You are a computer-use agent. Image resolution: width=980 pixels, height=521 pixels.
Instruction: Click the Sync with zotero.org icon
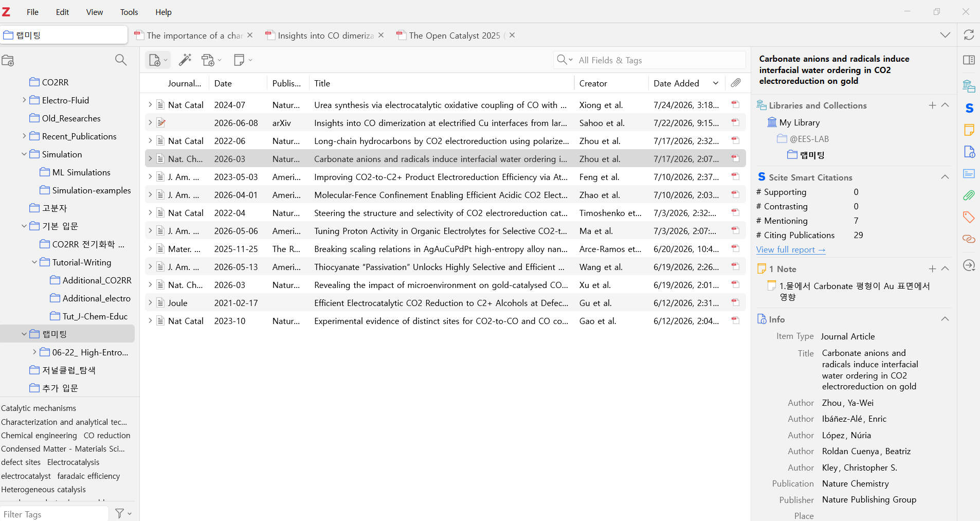(x=969, y=35)
